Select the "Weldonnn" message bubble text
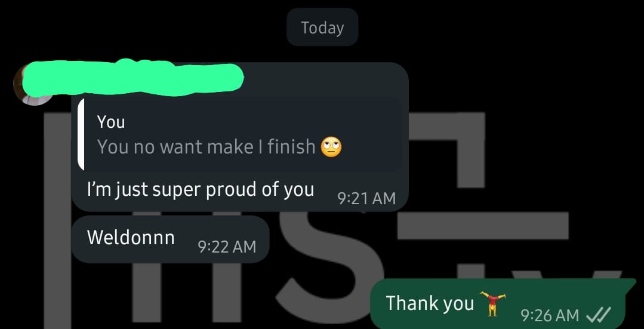 click(131, 238)
